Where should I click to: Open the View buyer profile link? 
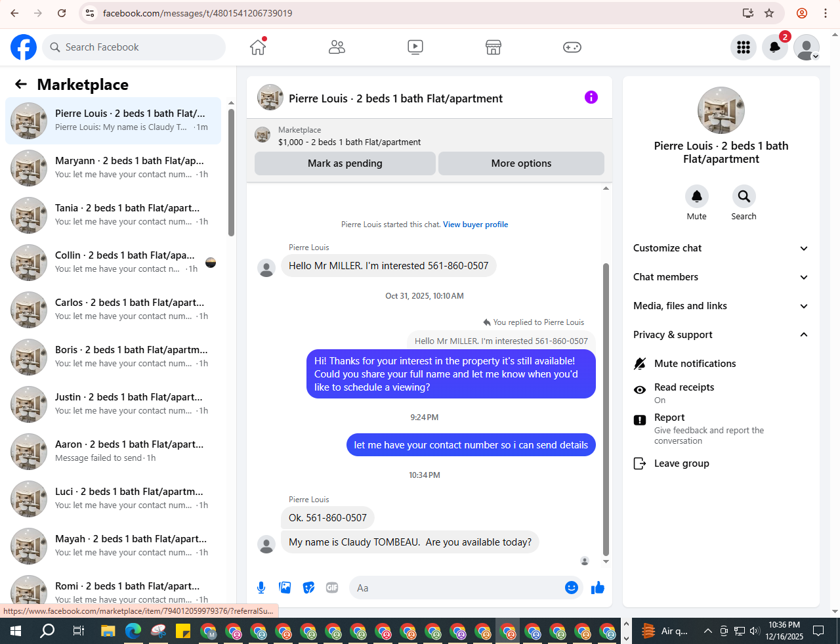(x=476, y=225)
